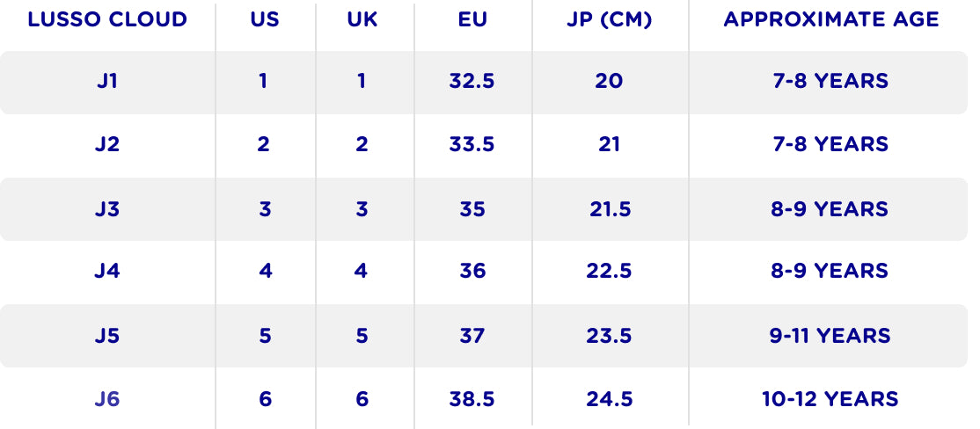Screen dimensions: 980x429
Task: Select the 9-11 YEARS age cell
Action: [830, 336]
